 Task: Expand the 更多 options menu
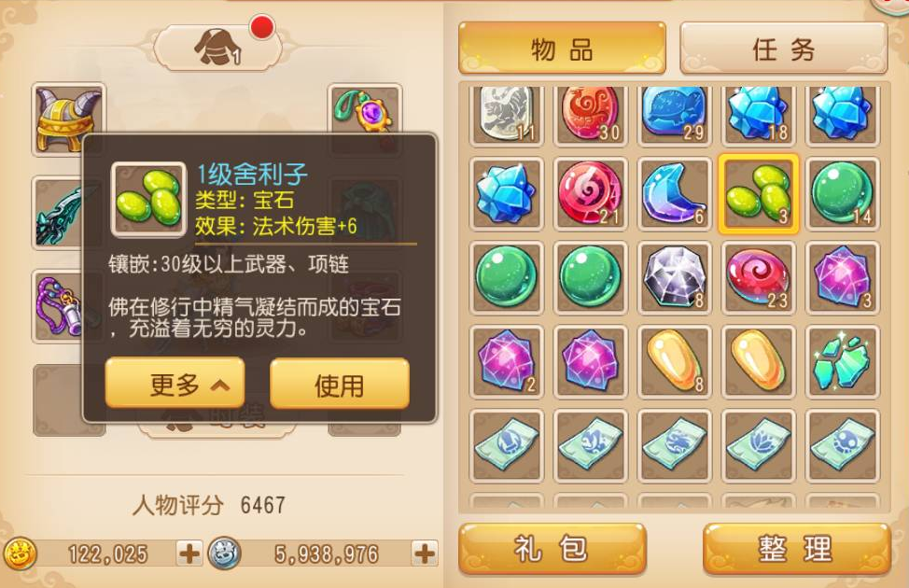pos(175,384)
